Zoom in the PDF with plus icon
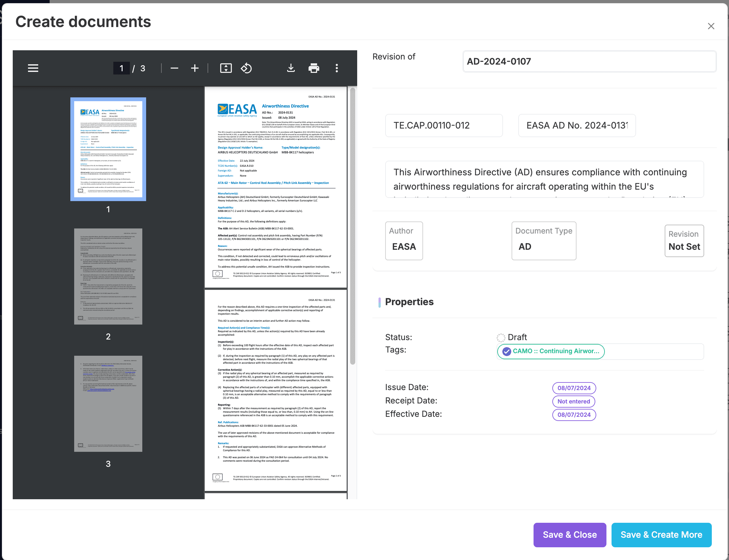 coord(195,68)
